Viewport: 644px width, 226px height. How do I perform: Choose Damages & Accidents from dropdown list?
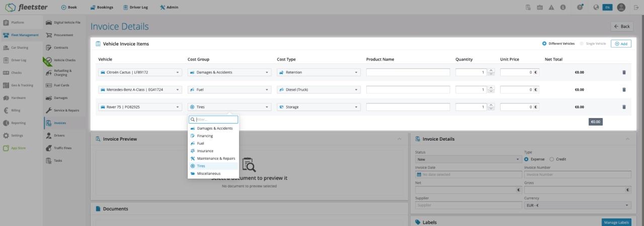(213, 128)
